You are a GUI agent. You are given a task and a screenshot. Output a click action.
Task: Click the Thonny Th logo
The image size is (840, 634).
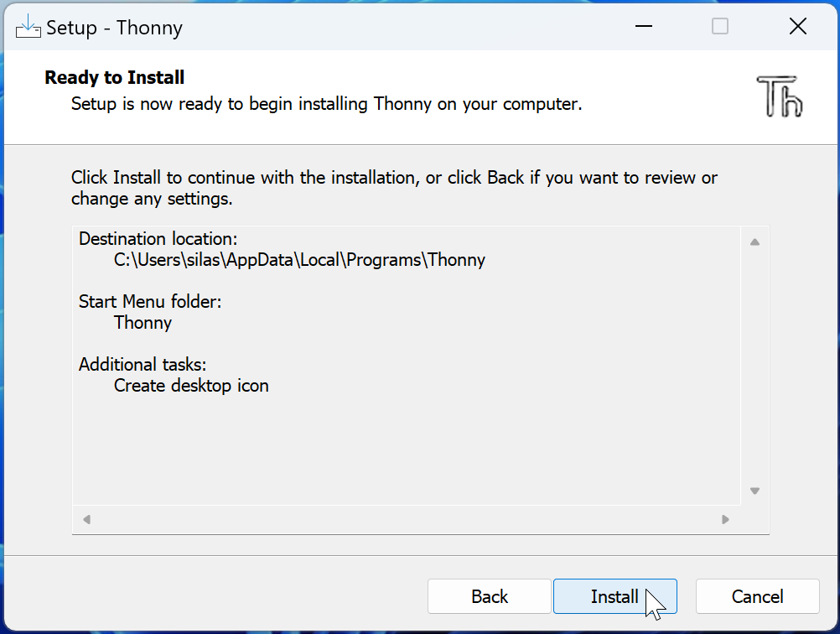[x=780, y=96]
